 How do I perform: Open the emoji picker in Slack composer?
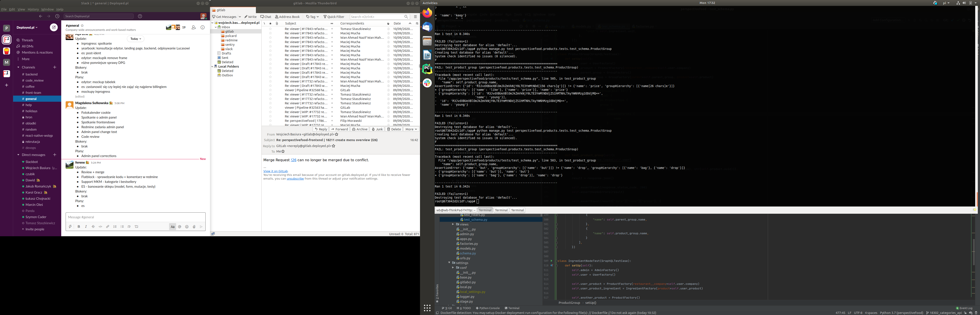(x=187, y=227)
